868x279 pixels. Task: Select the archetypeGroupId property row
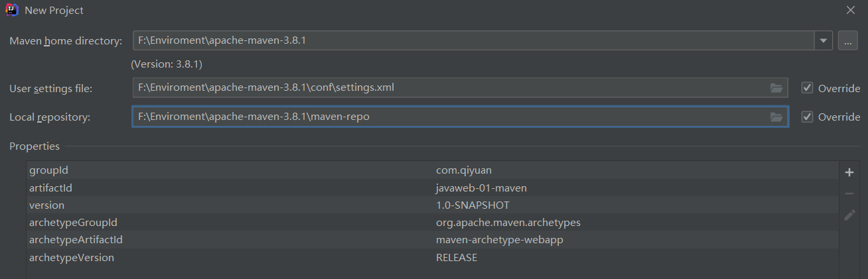point(433,223)
